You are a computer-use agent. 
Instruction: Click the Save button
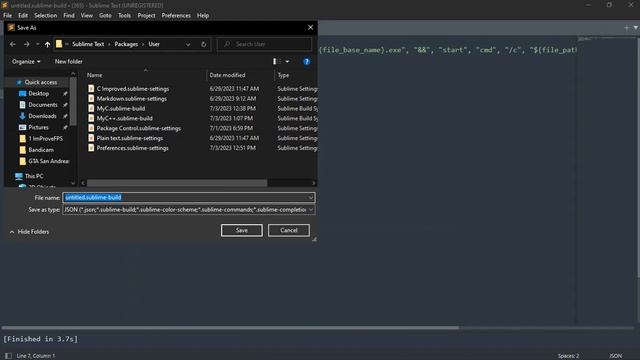pyautogui.click(x=242, y=230)
